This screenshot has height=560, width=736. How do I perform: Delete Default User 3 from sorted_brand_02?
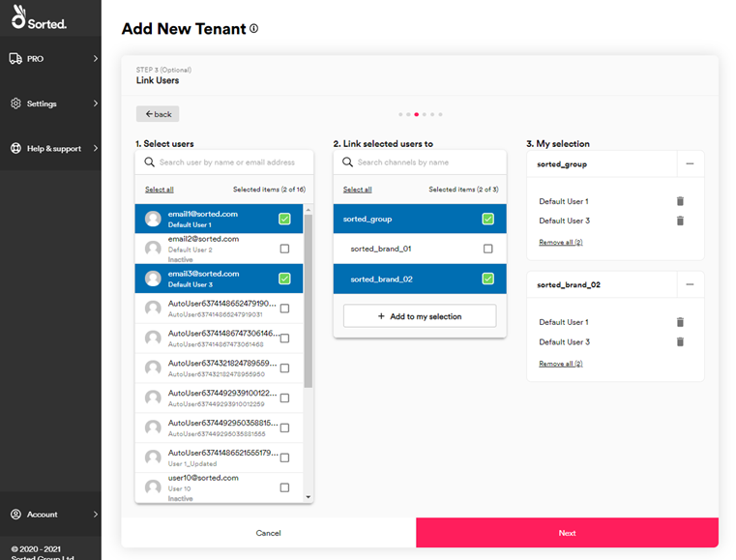(x=680, y=341)
